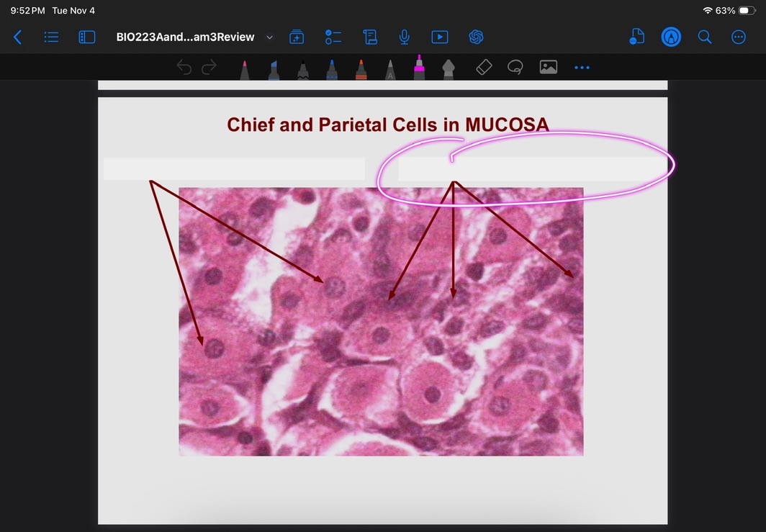Select the magenta highlighter tool

click(x=419, y=68)
